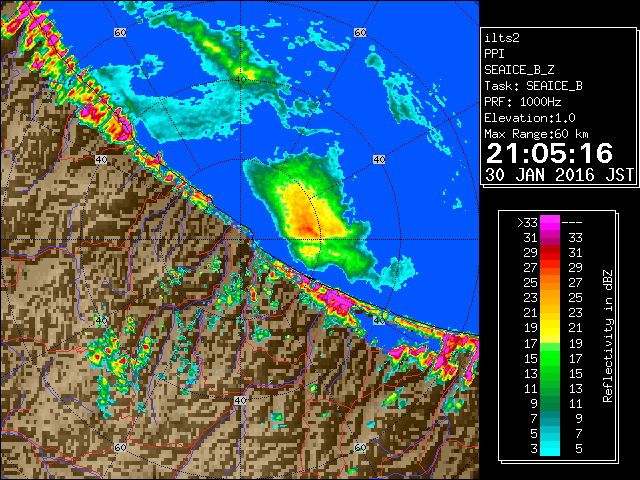Viewport: 640px width, 480px height.
Task: Click the radar site name 'ilts2'
Action: [502, 38]
